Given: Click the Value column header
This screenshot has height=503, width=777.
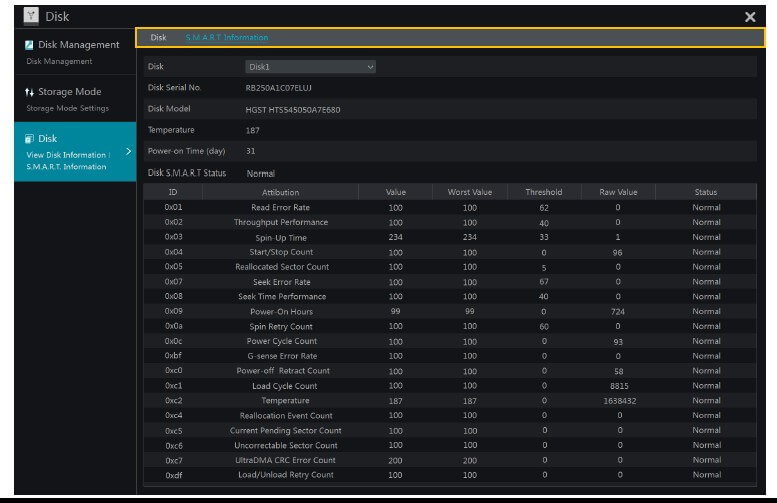Looking at the screenshot, I should (395, 192).
